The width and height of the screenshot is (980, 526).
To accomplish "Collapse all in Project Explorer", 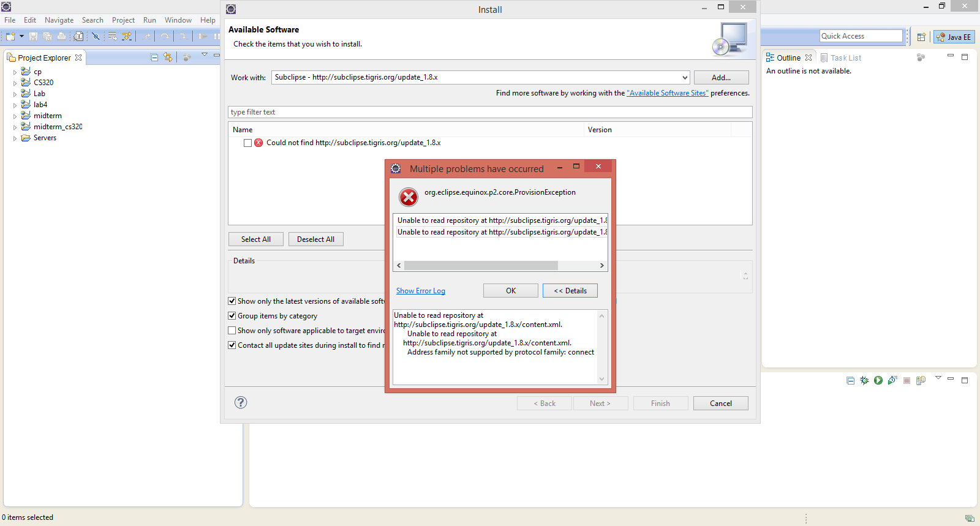I will (154, 58).
